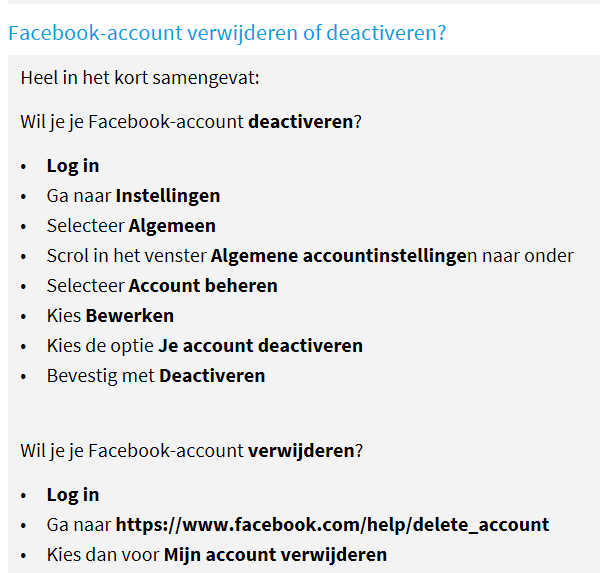
Task: Click the Mijn account verwijderen text
Action: [x=276, y=555]
